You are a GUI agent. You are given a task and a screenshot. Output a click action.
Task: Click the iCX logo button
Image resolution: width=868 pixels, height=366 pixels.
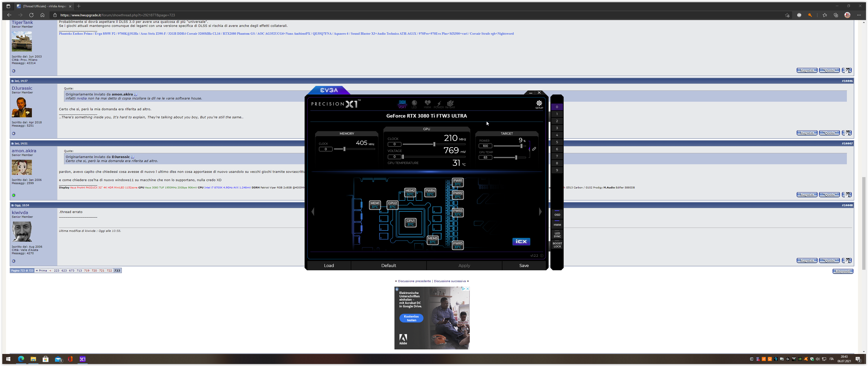(521, 241)
